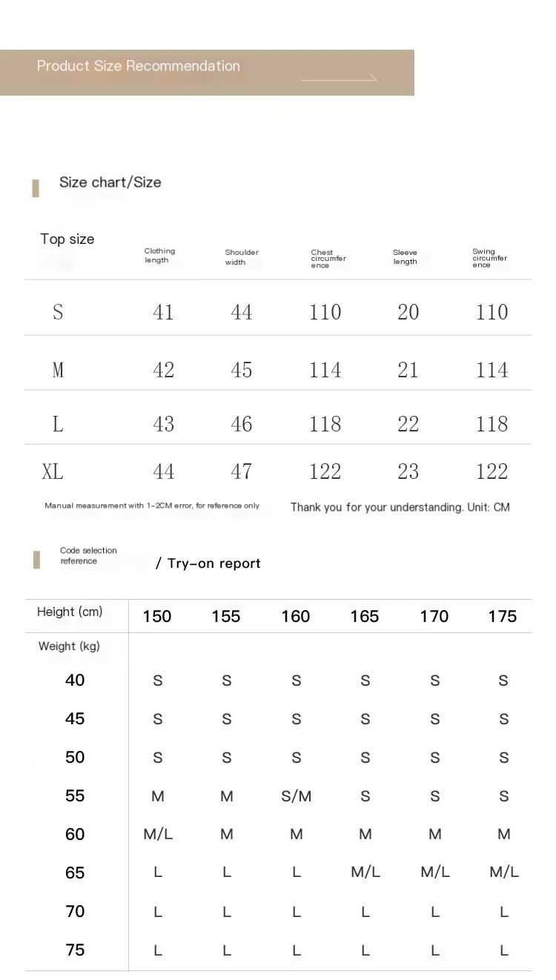Select the S/M recommendation cell
The image size is (556, 980).
[x=296, y=796]
